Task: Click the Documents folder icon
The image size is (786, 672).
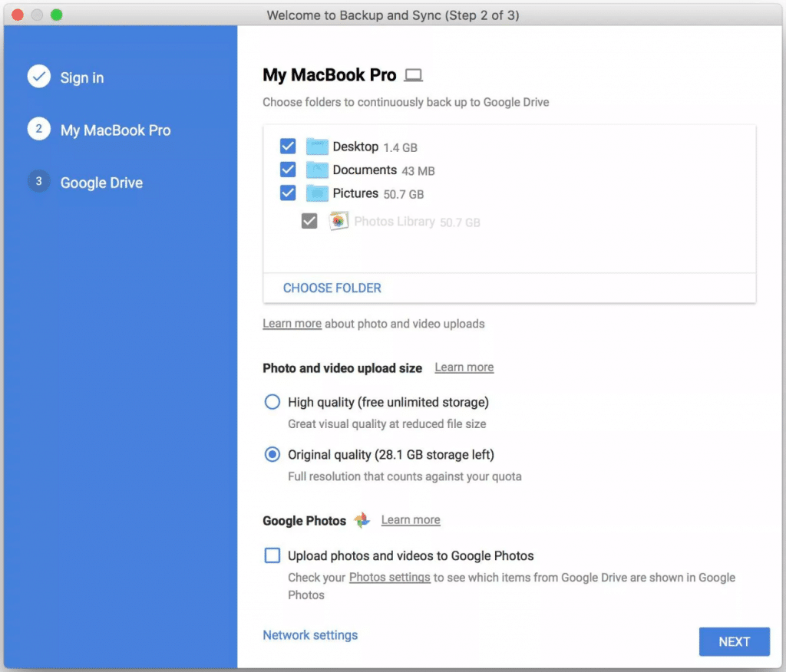Action: (x=317, y=170)
